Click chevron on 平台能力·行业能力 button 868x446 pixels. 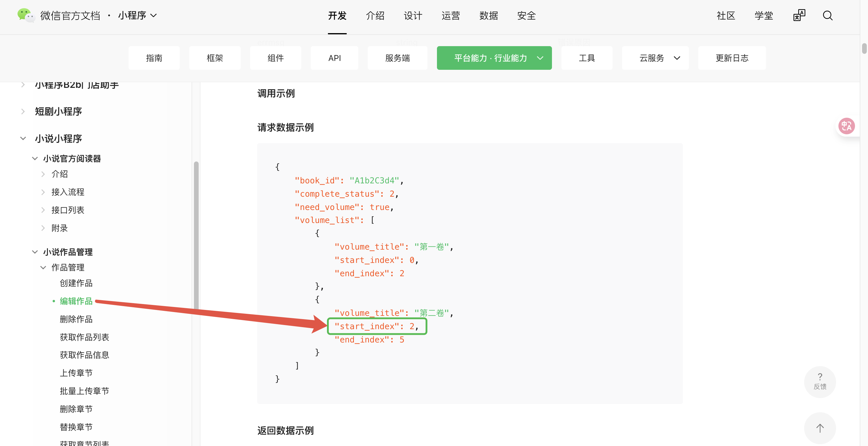coord(540,58)
